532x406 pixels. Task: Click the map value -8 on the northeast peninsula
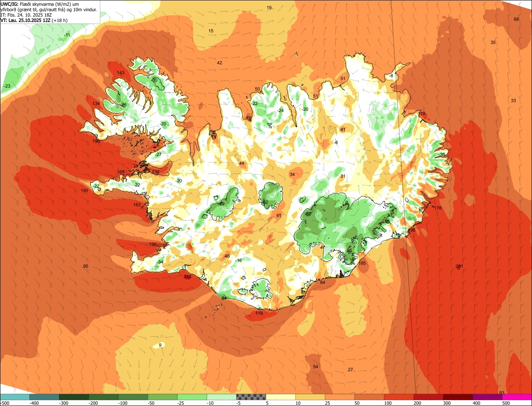coord(391,76)
